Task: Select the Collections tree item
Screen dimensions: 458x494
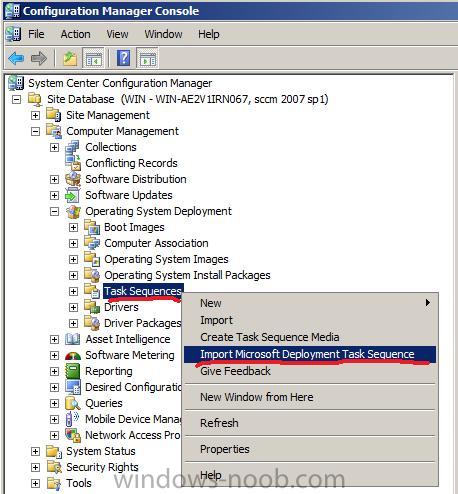Action: (x=111, y=147)
